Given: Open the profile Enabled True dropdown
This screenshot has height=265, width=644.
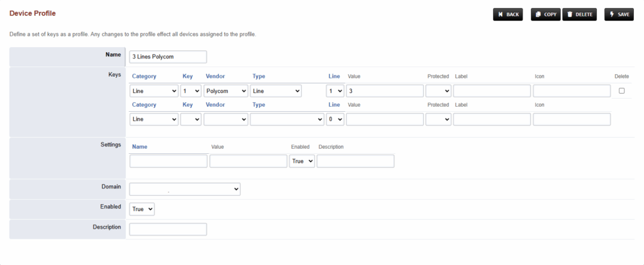Looking at the screenshot, I should [x=142, y=209].
